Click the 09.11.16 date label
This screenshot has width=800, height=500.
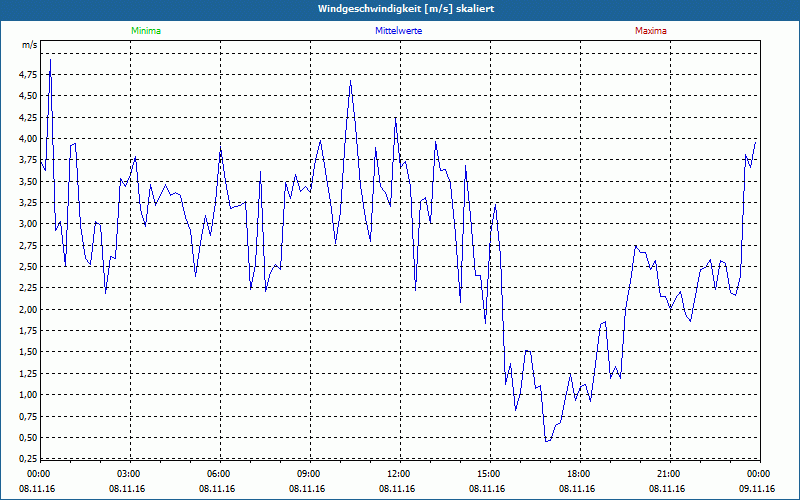(x=757, y=489)
